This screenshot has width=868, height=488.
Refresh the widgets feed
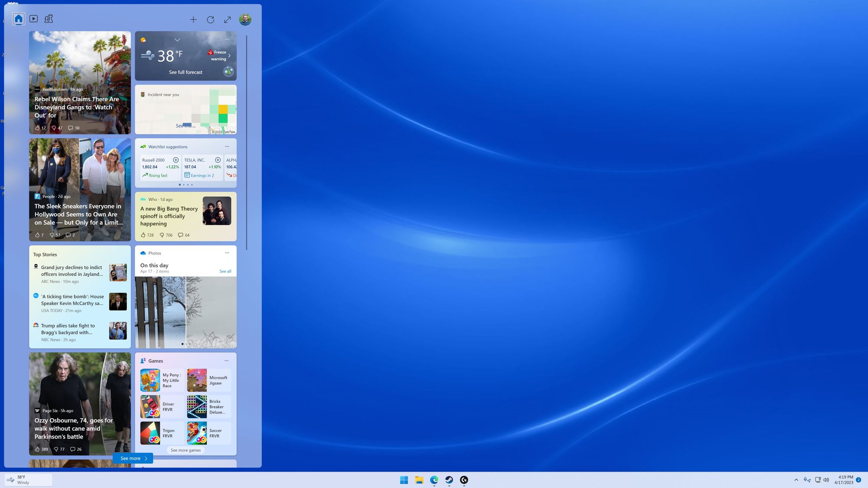click(210, 20)
